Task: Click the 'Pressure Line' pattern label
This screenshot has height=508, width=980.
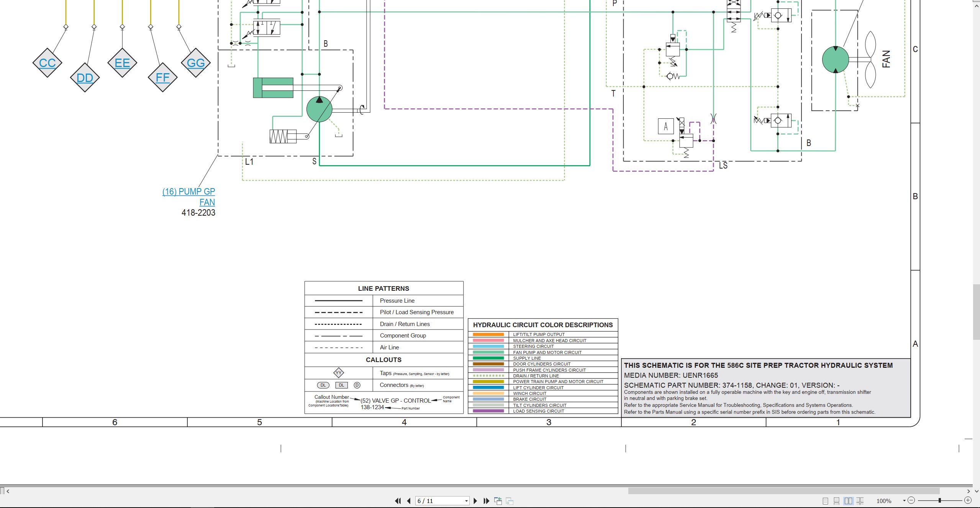Action: (x=397, y=301)
